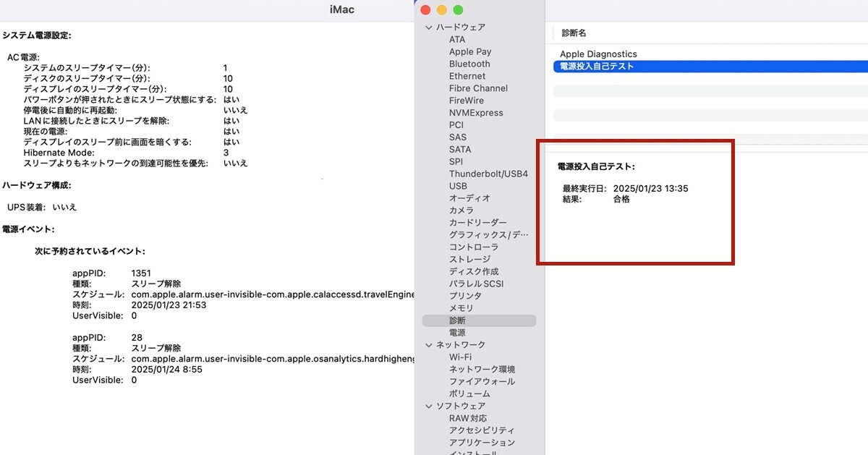This screenshot has height=455, width=868.
Task: Collapse the ネットワーク sidebar section
Action: (429, 345)
